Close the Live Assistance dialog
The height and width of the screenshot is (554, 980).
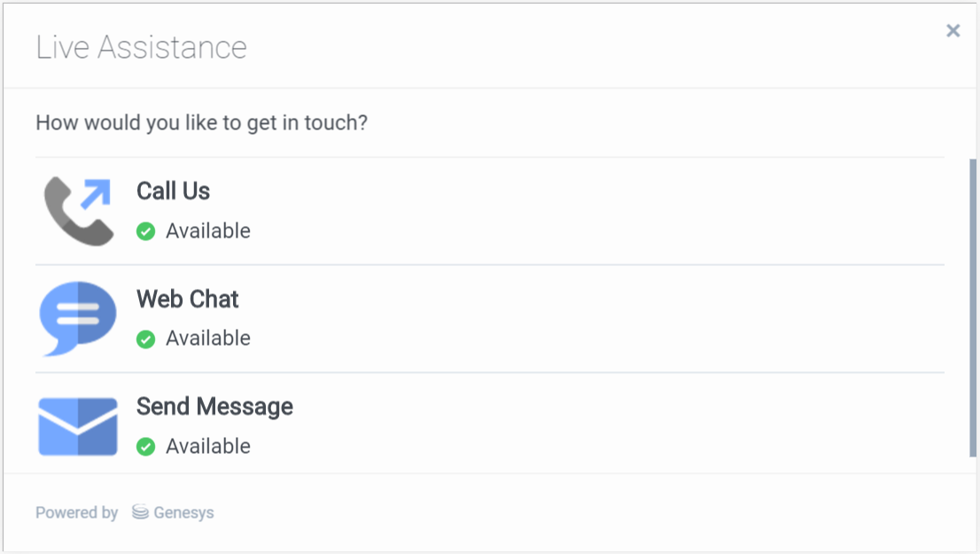click(953, 31)
